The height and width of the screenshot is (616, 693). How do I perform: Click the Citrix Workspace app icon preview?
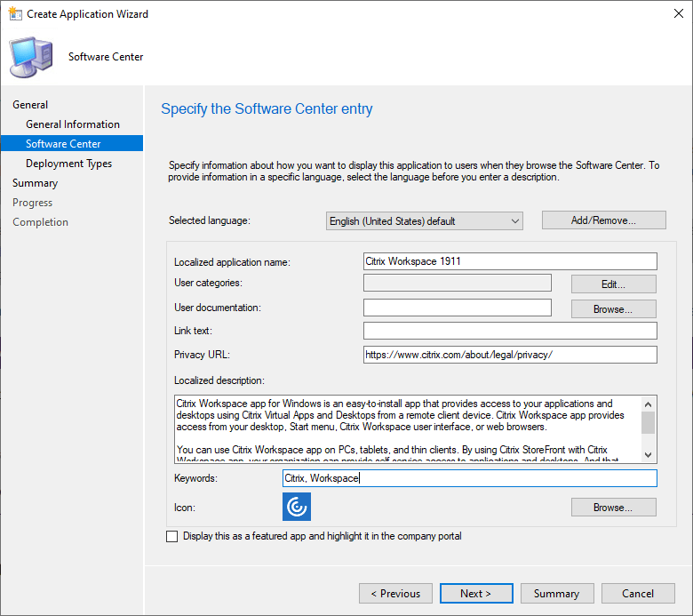(x=297, y=507)
